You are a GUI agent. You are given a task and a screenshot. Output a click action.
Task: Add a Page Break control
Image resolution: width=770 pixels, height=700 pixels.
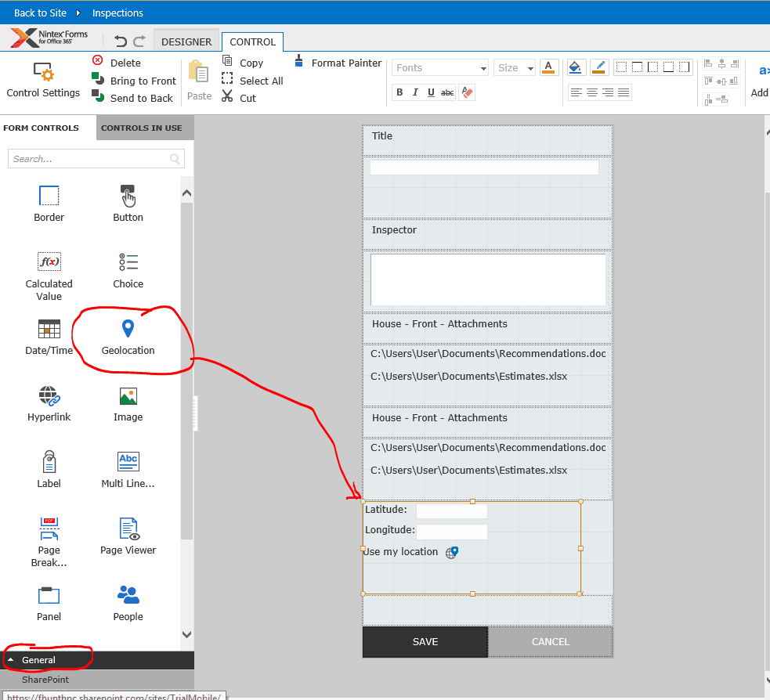click(49, 543)
